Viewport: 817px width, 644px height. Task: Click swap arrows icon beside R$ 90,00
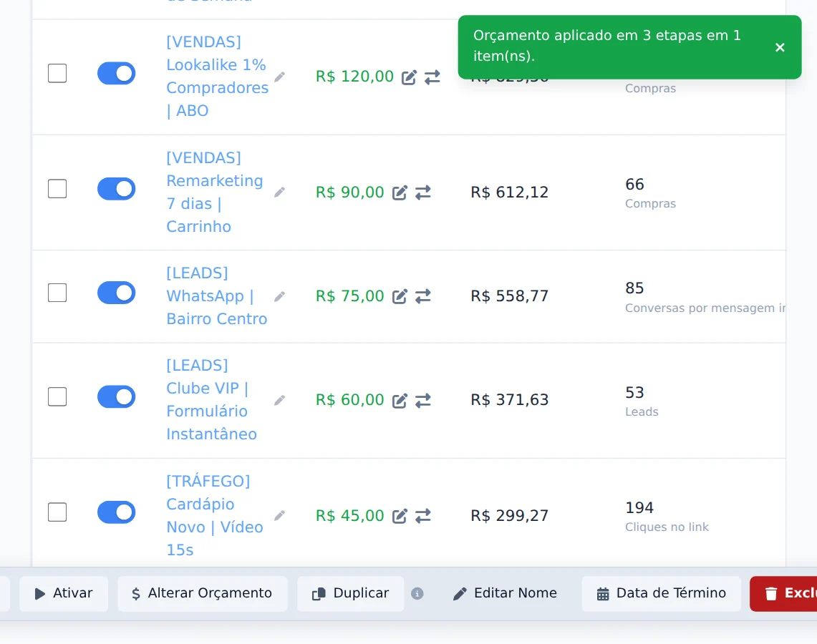423,192
